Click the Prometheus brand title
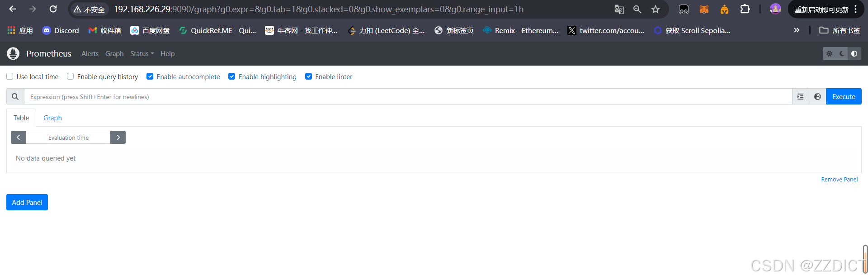The width and height of the screenshot is (868, 280). (49, 53)
